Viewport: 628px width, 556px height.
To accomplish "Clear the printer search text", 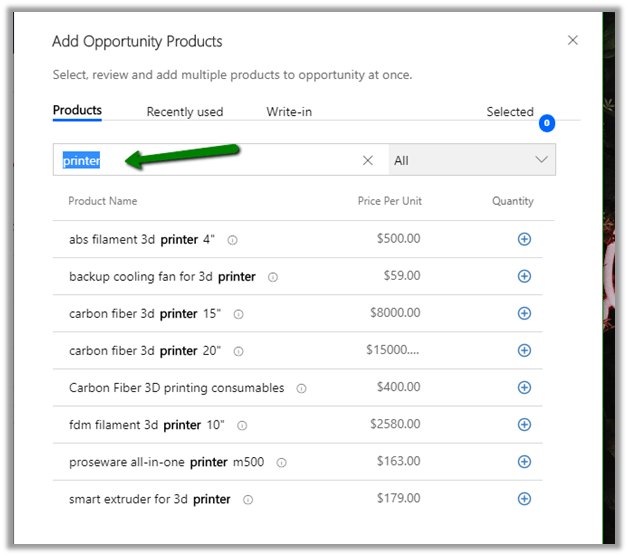I will (x=367, y=160).
